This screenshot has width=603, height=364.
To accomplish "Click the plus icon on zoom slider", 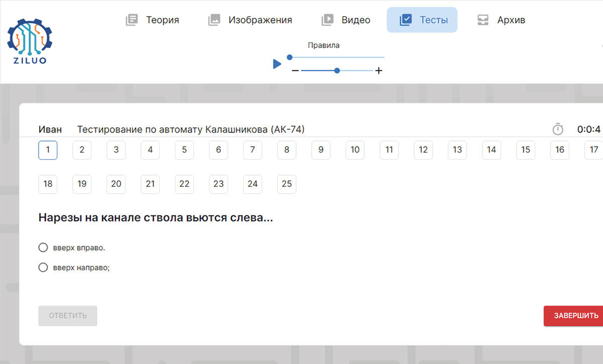I will click(379, 71).
